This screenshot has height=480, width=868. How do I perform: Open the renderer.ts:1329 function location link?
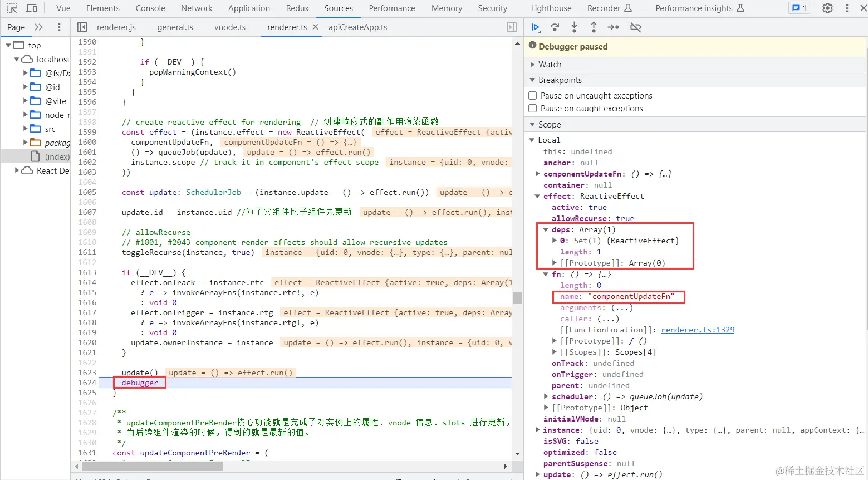point(698,330)
